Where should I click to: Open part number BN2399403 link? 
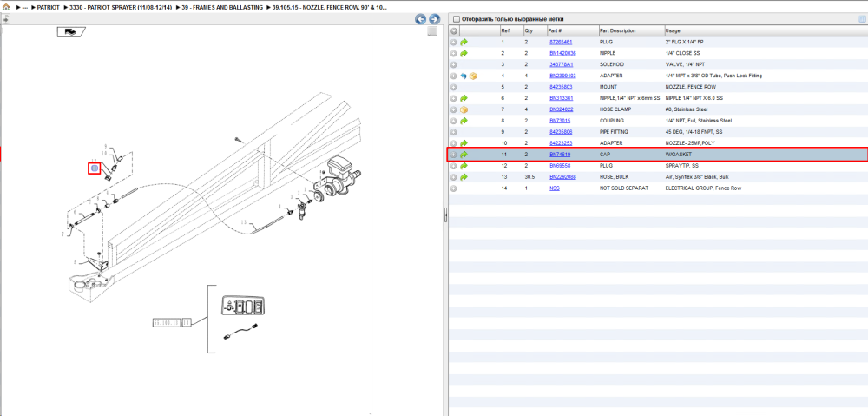pos(562,76)
